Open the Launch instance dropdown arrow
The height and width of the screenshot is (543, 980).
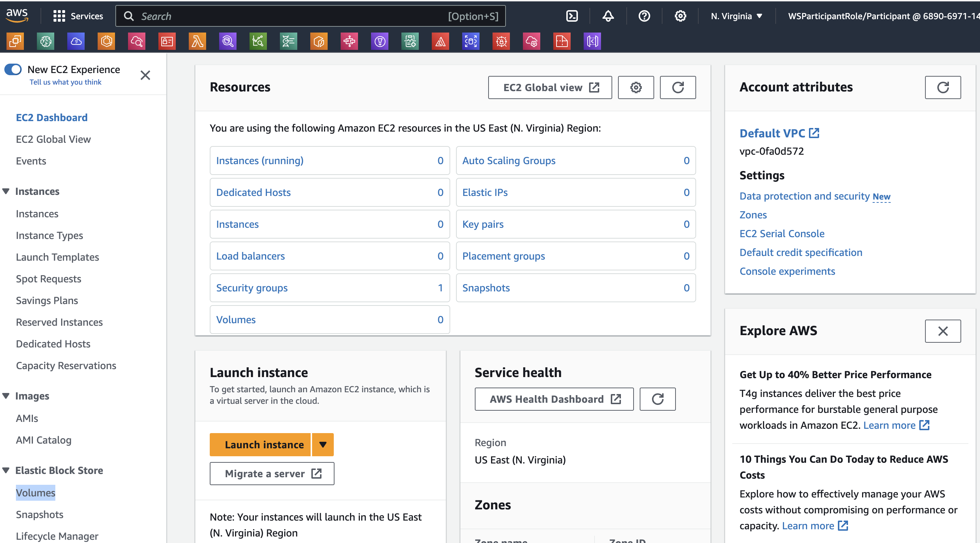click(x=323, y=445)
